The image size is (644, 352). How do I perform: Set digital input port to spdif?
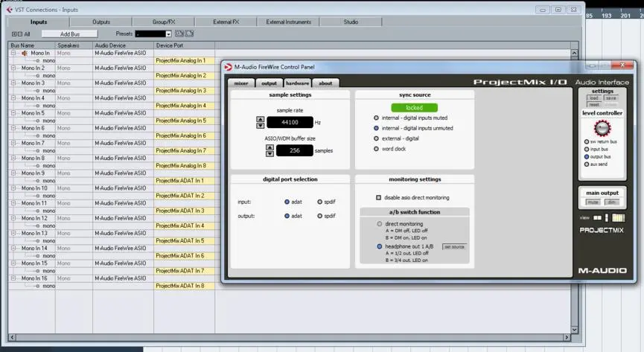click(x=319, y=202)
